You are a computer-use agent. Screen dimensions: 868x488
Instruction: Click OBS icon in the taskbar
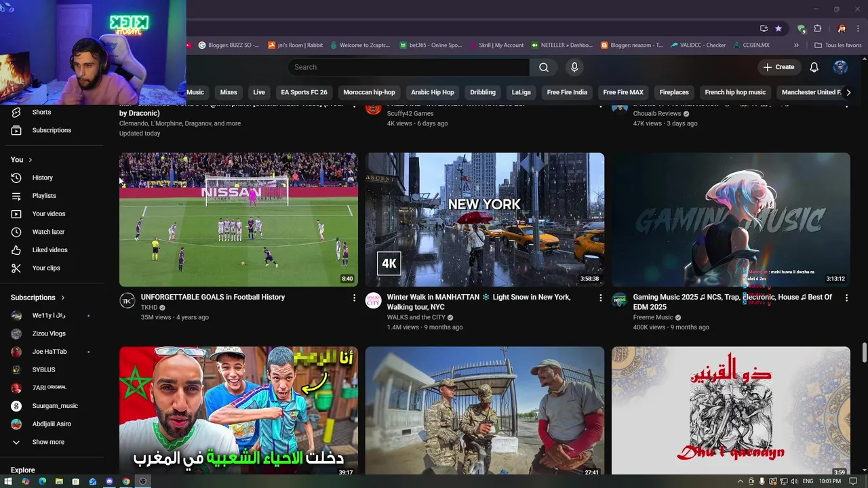(x=142, y=481)
